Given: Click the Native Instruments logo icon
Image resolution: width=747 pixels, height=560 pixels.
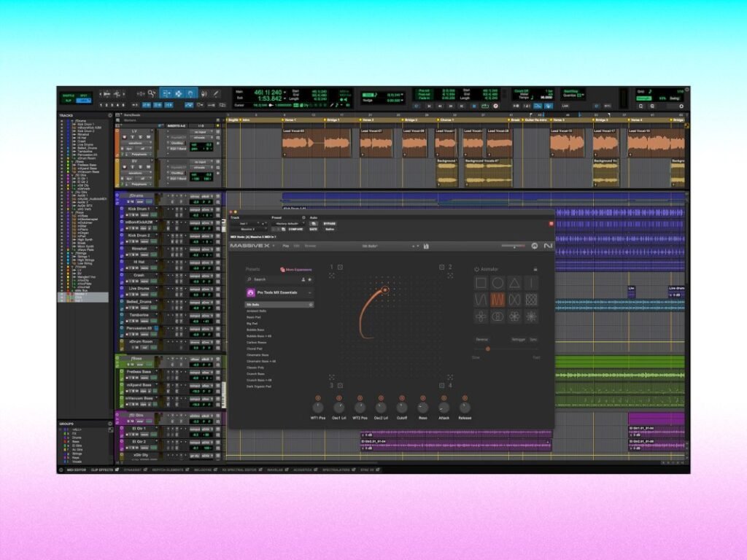Looking at the screenshot, I should [548, 246].
